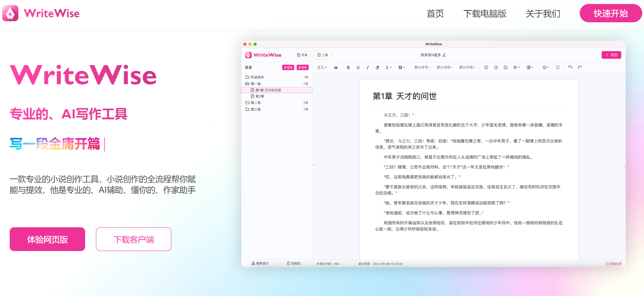644x296 pixels.
Task: Click the right panel collapse arrow
Action: [624, 166]
